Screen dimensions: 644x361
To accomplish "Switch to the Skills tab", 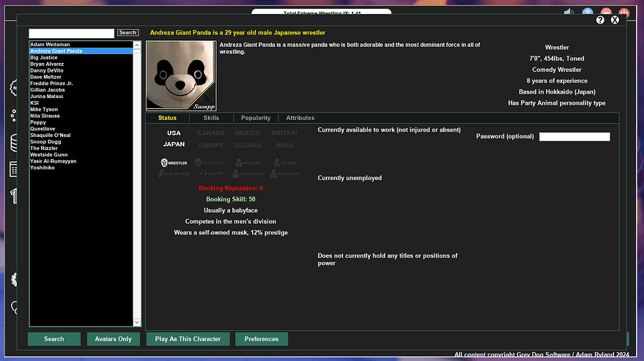I will (211, 118).
